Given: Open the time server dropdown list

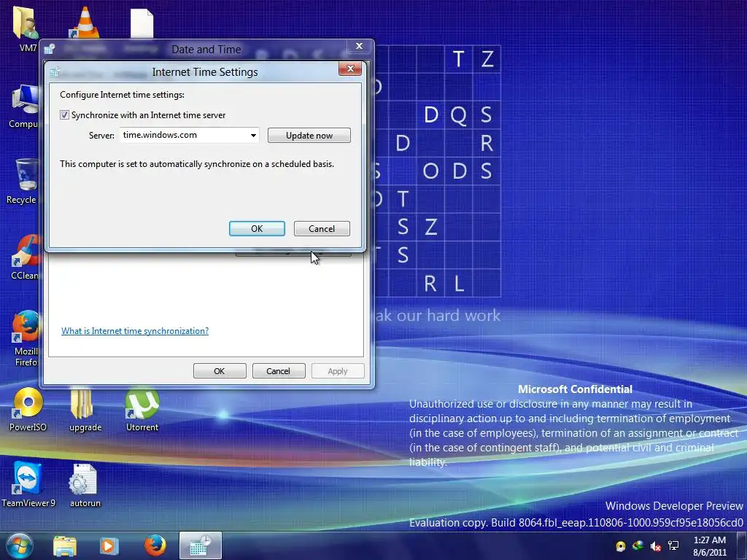Looking at the screenshot, I should tap(253, 135).
